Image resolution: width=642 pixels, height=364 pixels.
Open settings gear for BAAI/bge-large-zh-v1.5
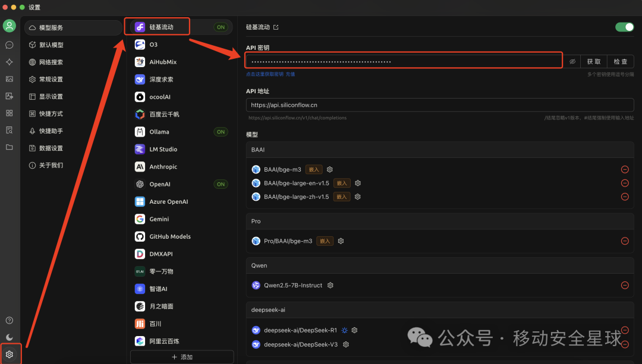[357, 197]
